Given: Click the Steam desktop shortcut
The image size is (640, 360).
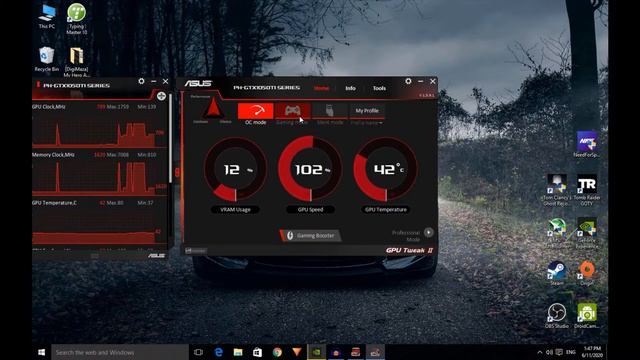Looking at the screenshot, I should [x=557, y=273].
